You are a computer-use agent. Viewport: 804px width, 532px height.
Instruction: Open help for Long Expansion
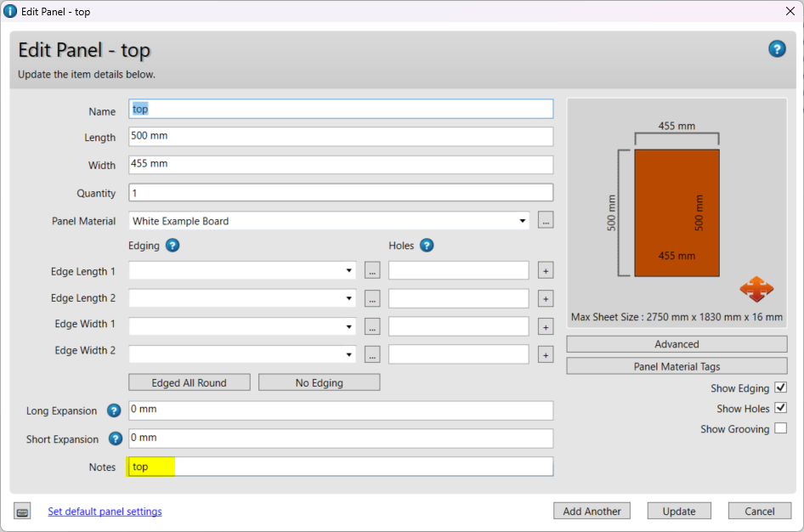(114, 411)
